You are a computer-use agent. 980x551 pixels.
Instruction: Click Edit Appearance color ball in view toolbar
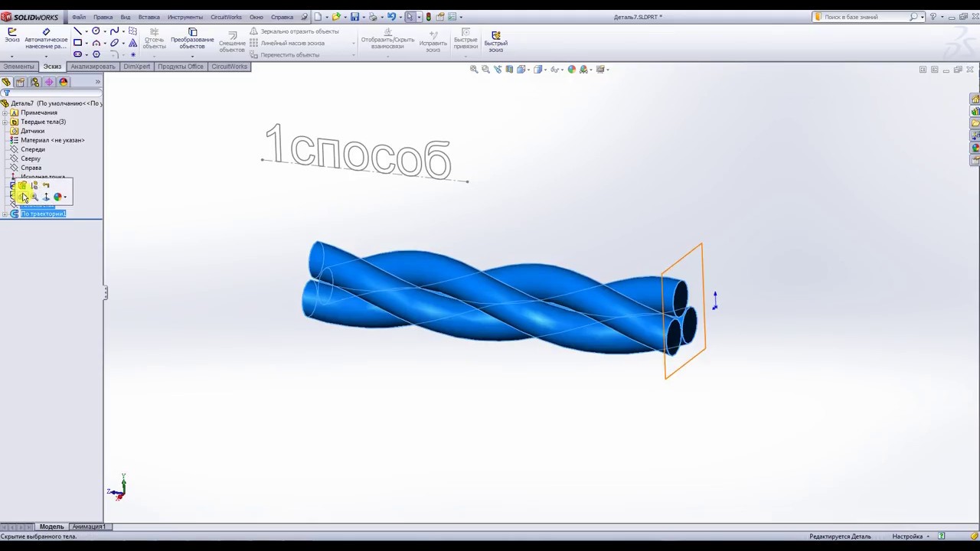[571, 69]
